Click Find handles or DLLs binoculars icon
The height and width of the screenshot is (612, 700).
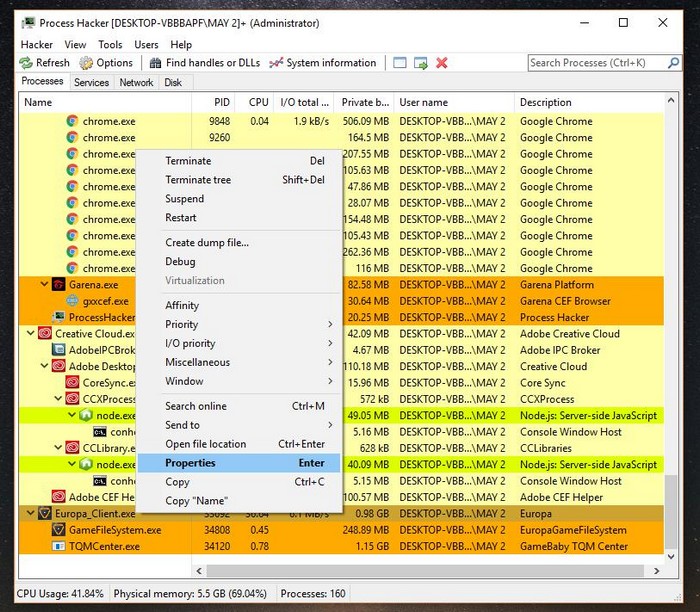coord(155,63)
